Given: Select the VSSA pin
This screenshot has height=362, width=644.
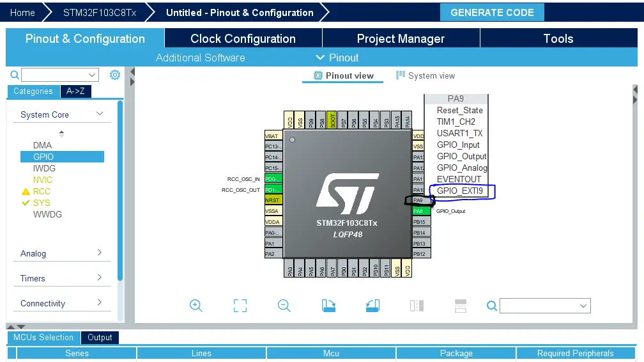Looking at the screenshot, I should [x=273, y=211].
